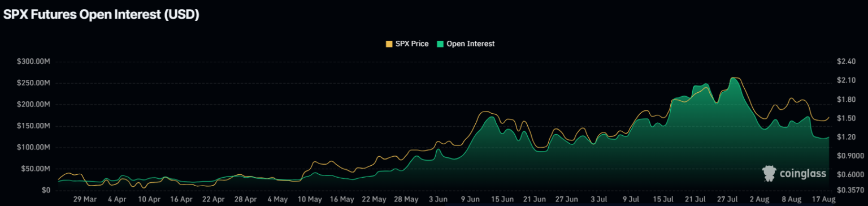
Task: Select the 22 Apr date marker
Action: [x=214, y=199]
